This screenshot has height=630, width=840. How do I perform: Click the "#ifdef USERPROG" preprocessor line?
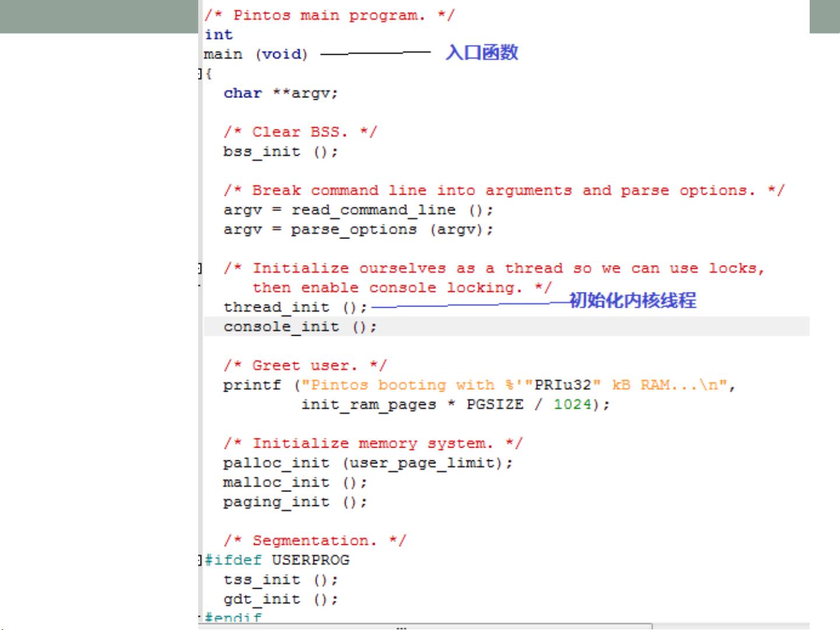click(x=277, y=560)
